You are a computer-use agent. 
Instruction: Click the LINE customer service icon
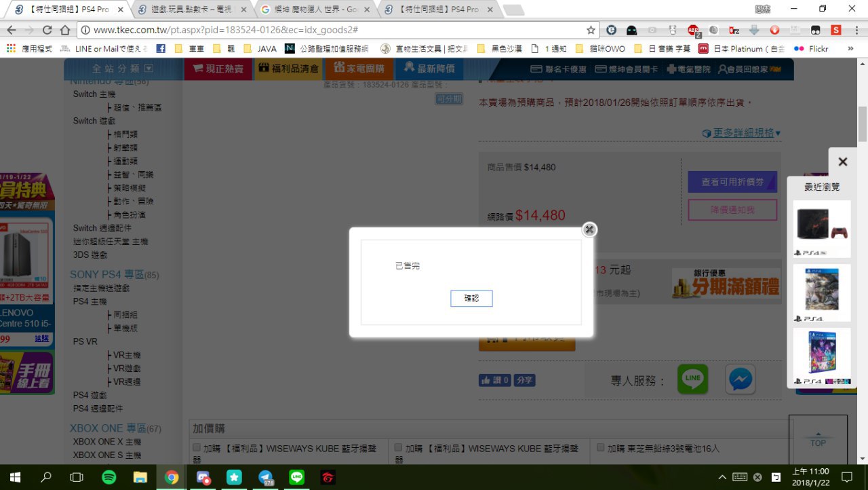tap(692, 379)
